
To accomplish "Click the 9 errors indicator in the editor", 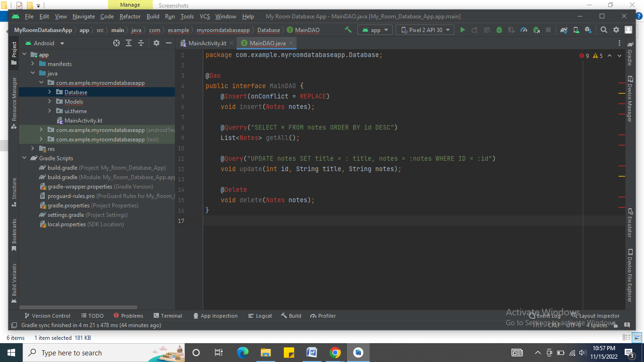I will click(585, 55).
